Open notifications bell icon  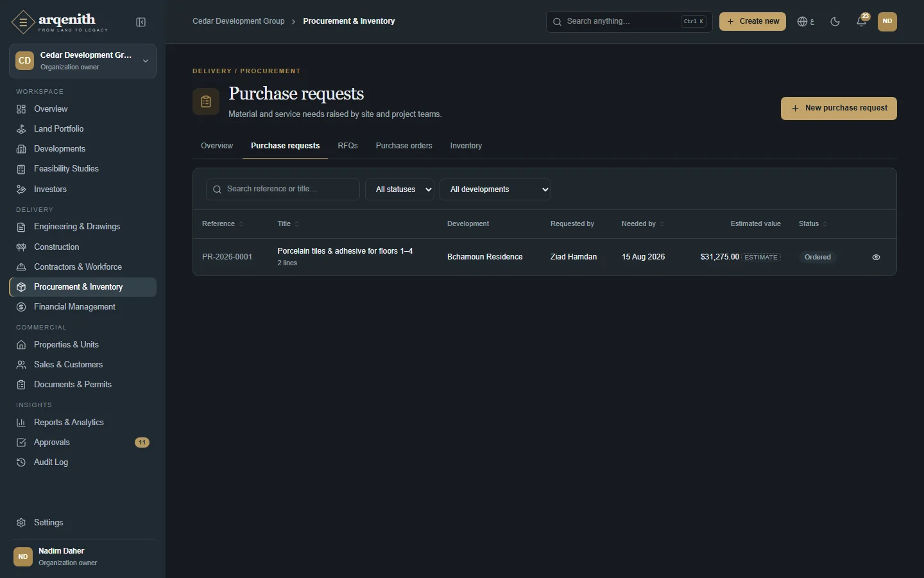point(862,21)
